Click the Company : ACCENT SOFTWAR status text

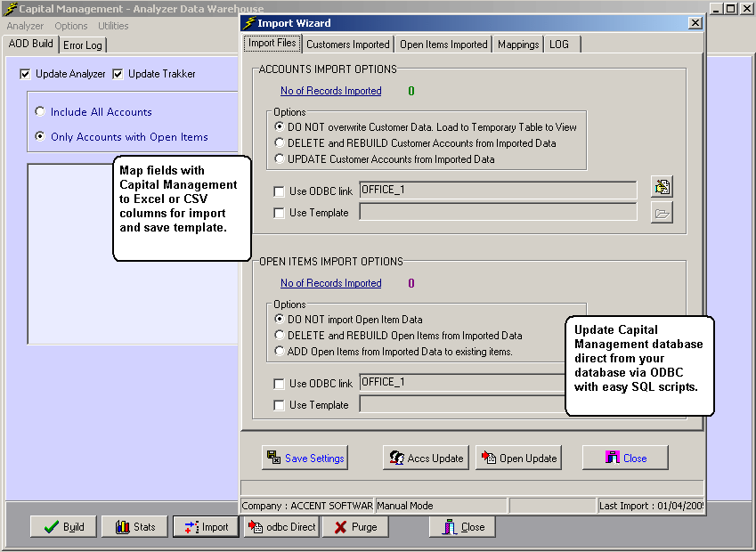(307, 505)
